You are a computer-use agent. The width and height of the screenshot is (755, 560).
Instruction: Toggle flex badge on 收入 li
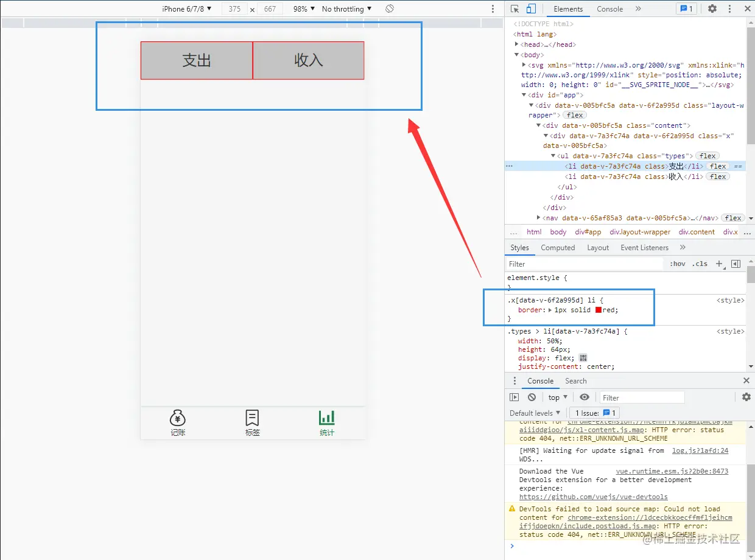(x=718, y=177)
